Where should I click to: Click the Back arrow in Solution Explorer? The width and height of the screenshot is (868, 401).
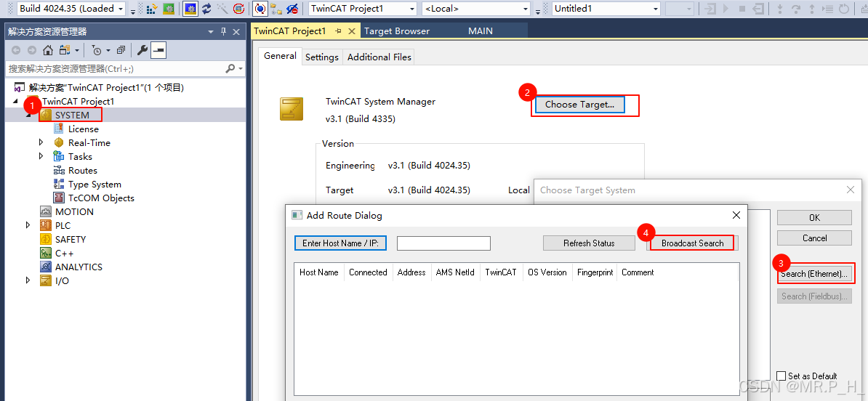pyautogui.click(x=15, y=50)
